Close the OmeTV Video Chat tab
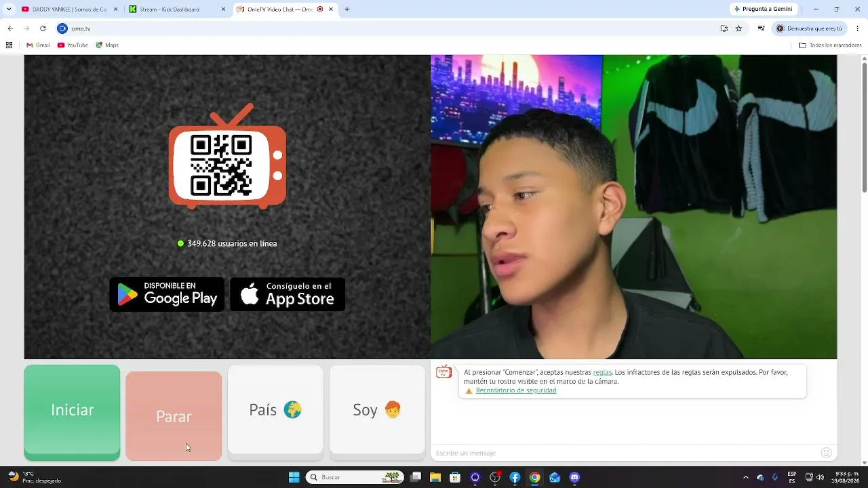 pos(331,9)
